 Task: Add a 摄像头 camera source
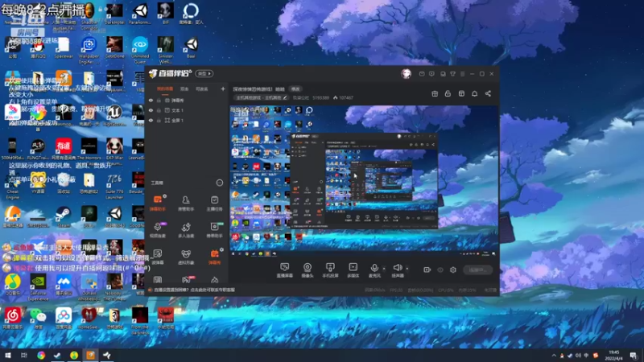point(308,270)
